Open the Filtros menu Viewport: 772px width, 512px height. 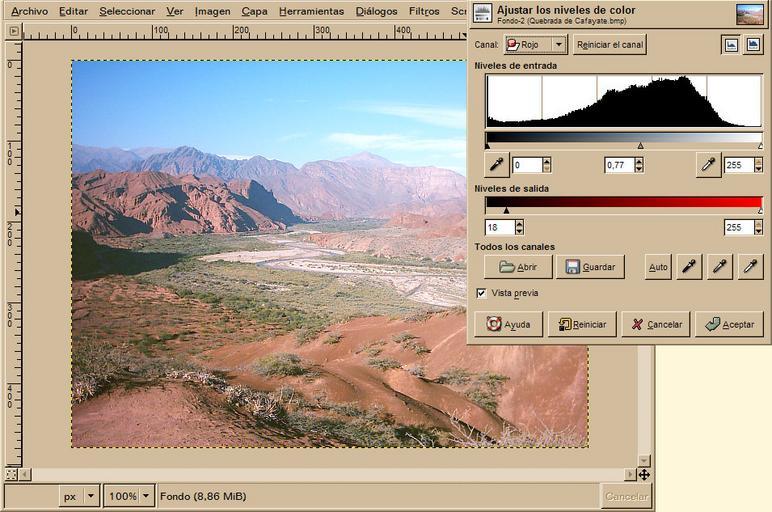coord(424,11)
